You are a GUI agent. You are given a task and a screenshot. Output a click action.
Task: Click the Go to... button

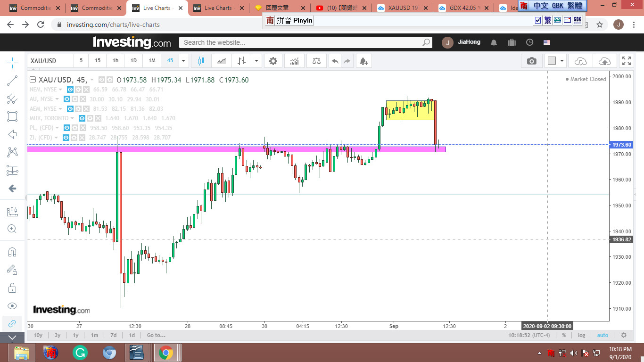click(156, 335)
